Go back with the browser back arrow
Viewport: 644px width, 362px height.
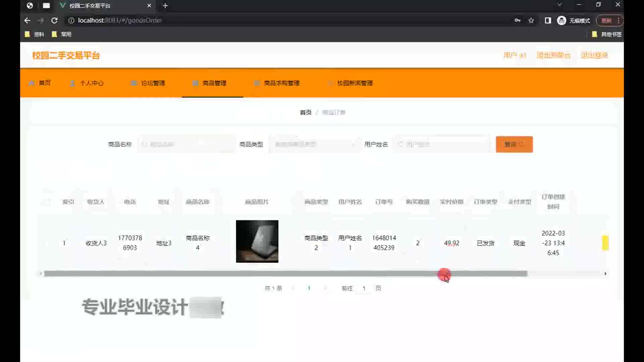click(28, 20)
